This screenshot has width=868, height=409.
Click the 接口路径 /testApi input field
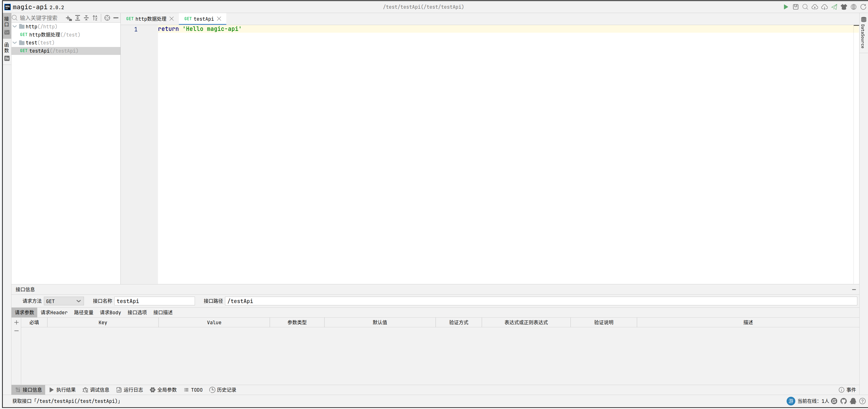[541, 301]
